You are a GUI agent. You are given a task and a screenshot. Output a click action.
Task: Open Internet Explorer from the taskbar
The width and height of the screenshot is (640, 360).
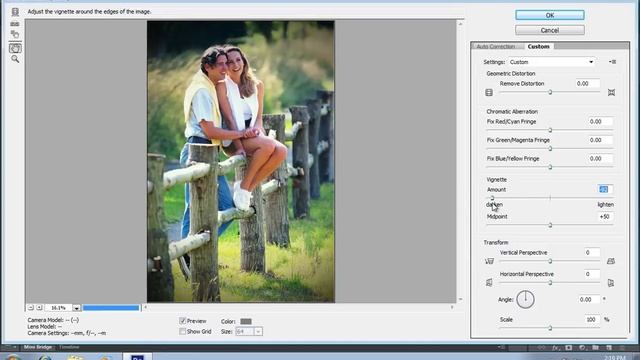pyautogui.click(x=45, y=358)
